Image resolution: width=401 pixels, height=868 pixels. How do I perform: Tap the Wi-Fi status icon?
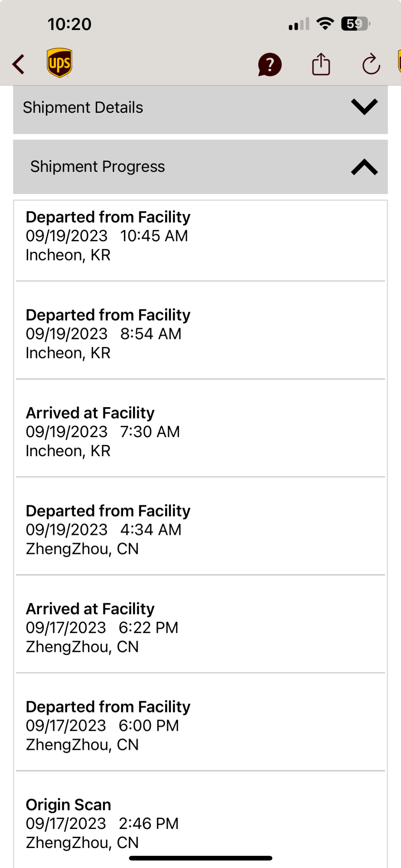point(325,23)
